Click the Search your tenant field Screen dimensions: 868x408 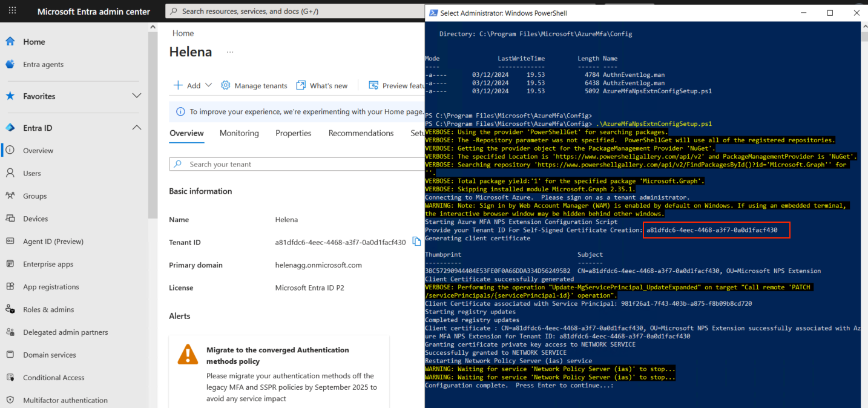pos(297,164)
